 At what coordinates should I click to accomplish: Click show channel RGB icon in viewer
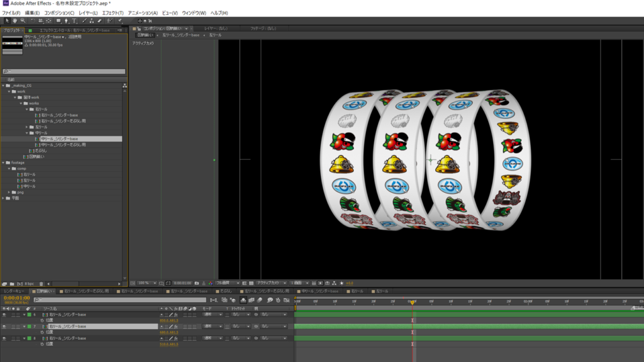(x=211, y=283)
